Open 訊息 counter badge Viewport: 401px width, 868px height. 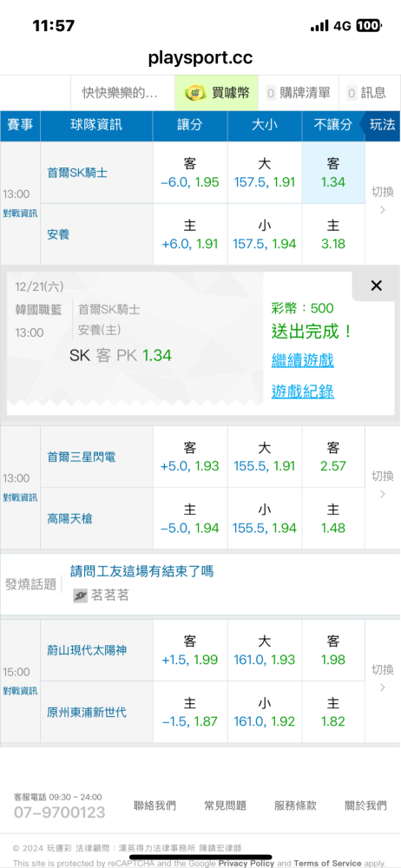pyautogui.click(x=352, y=93)
